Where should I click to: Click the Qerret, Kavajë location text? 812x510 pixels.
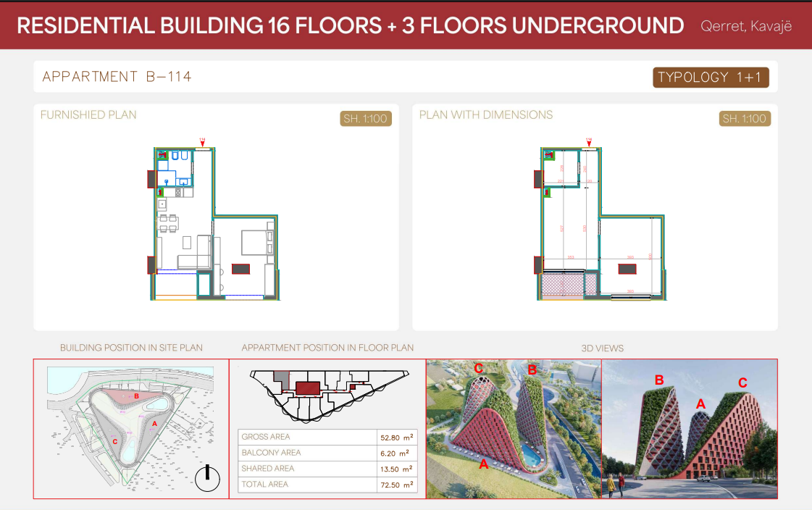tap(746, 27)
